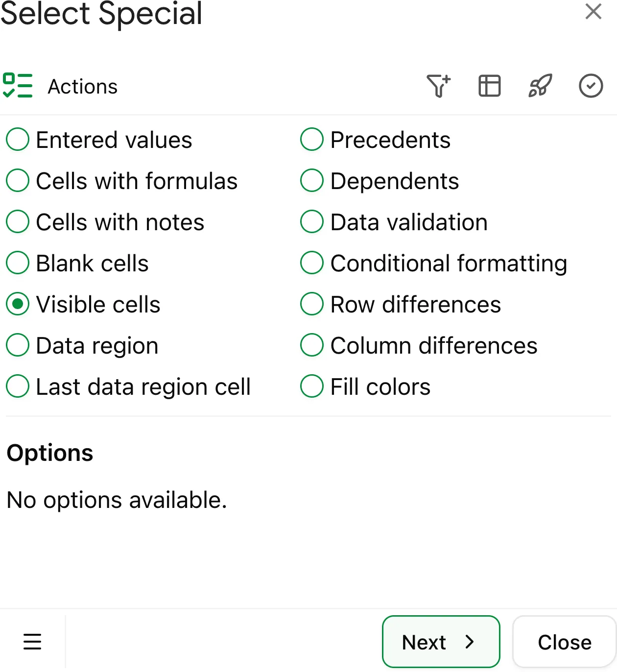Enable the Dependents selection mode
The height and width of the screenshot is (672, 617).
[311, 180]
